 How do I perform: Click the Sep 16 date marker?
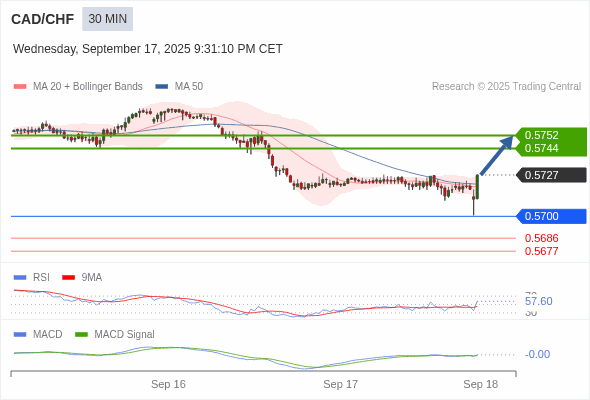click(168, 384)
